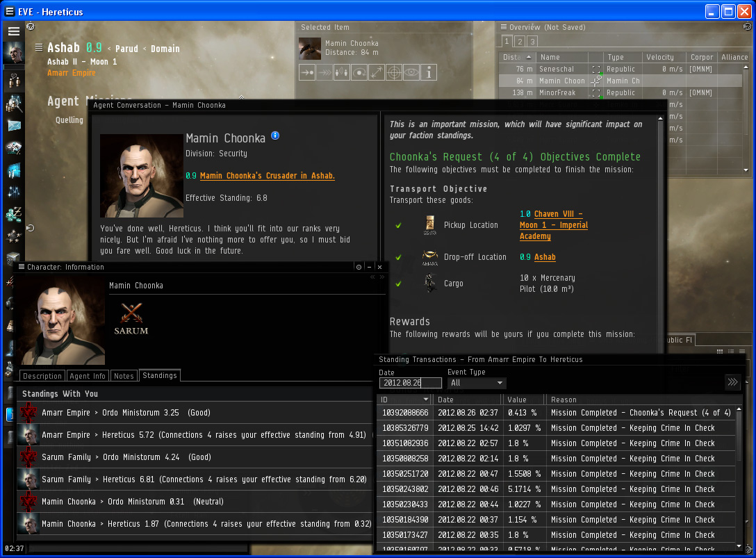The image size is (756, 558).
Task: Open the Event Type dropdown set to All
Action: click(x=477, y=383)
